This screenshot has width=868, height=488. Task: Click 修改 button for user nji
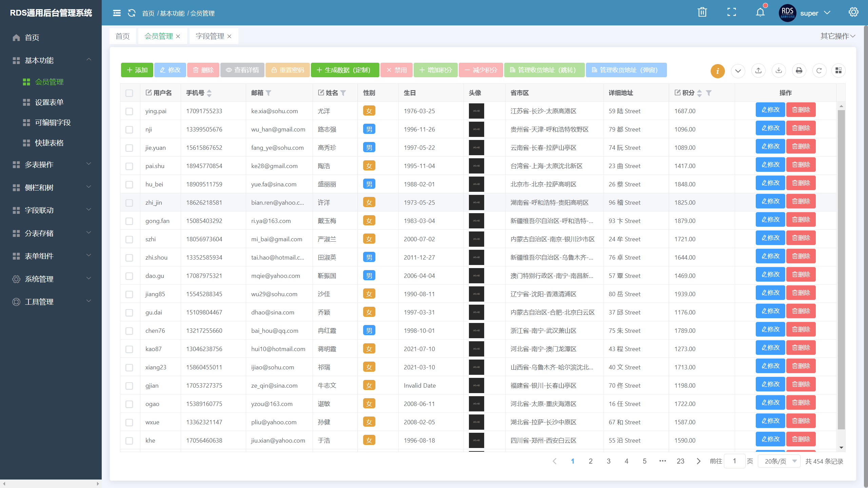pos(770,128)
